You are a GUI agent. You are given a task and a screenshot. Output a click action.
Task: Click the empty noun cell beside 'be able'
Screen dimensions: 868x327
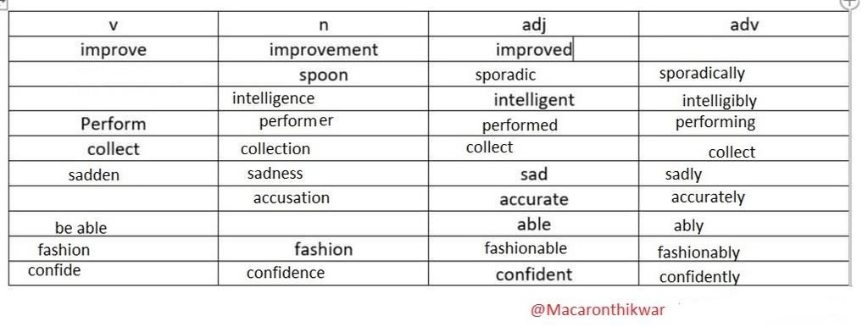pos(323,224)
